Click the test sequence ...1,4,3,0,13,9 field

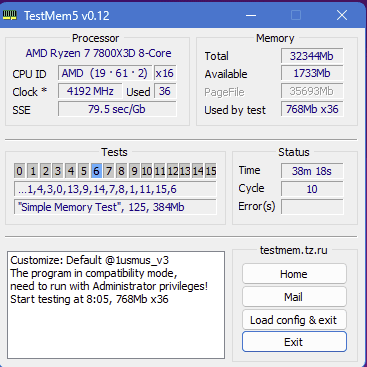coord(115,189)
